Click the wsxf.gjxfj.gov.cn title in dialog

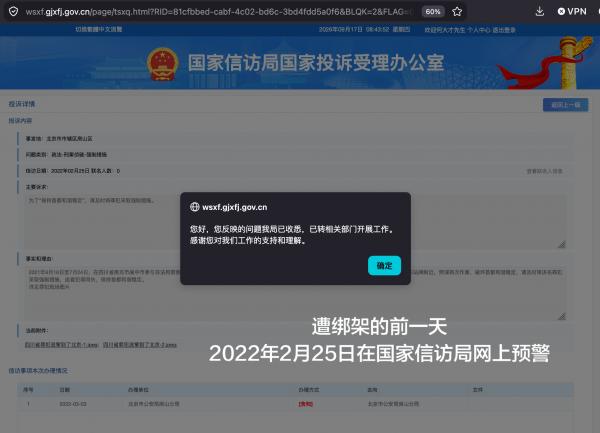pyautogui.click(x=235, y=207)
